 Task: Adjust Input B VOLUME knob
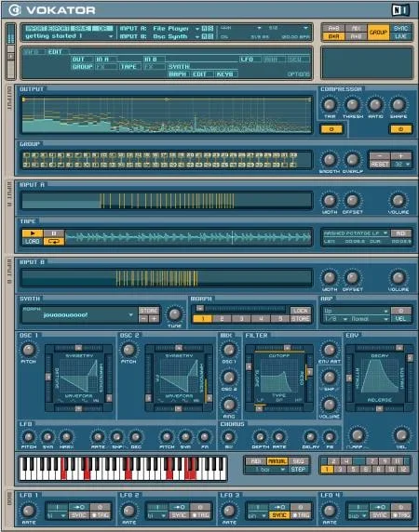(x=398, y=278)
